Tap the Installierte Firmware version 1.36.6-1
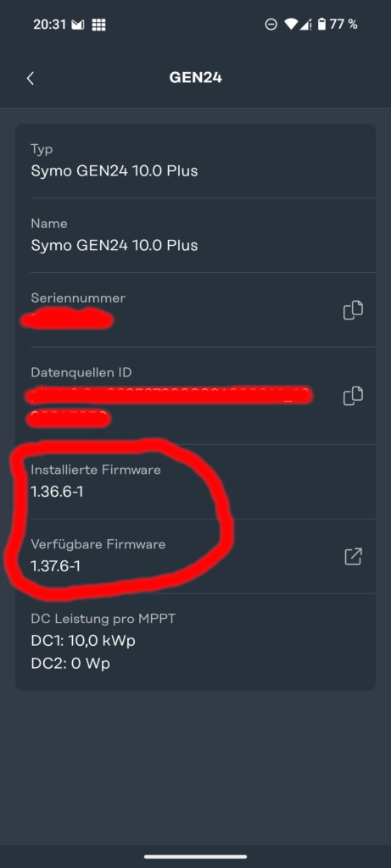 pos(57,491)
